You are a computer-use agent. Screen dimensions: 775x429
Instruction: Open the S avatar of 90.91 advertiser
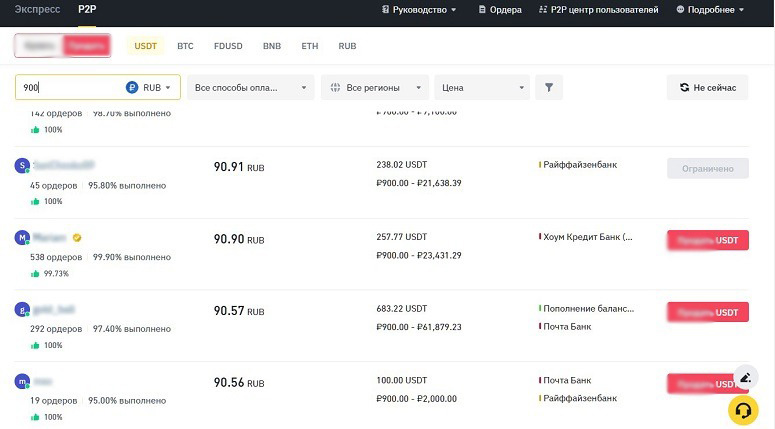click(22, 165)
